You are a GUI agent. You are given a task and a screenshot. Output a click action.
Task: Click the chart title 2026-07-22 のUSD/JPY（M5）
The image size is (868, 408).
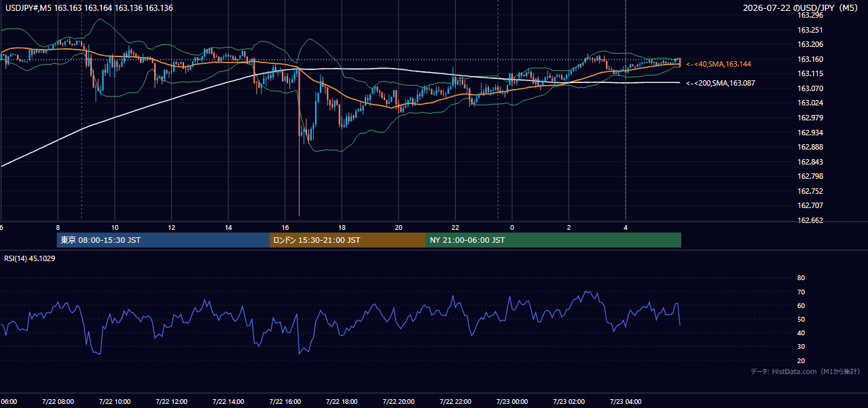point(802,8)
